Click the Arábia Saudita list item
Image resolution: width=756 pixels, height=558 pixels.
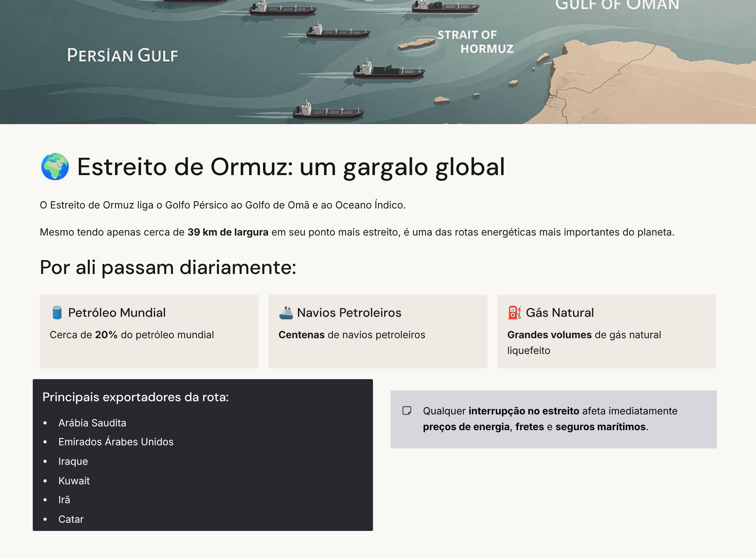[92, 423]
